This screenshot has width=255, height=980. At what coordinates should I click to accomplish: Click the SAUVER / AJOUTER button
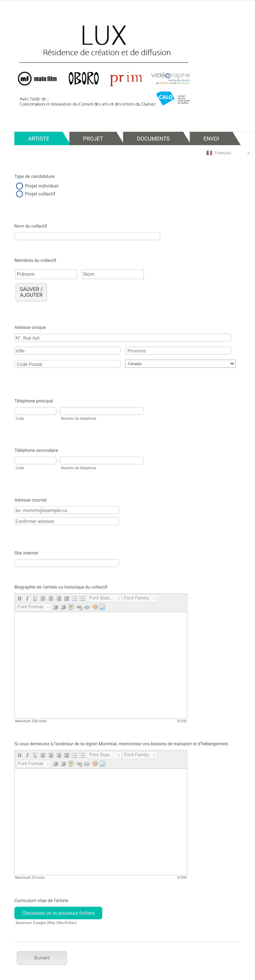[31, 292]
